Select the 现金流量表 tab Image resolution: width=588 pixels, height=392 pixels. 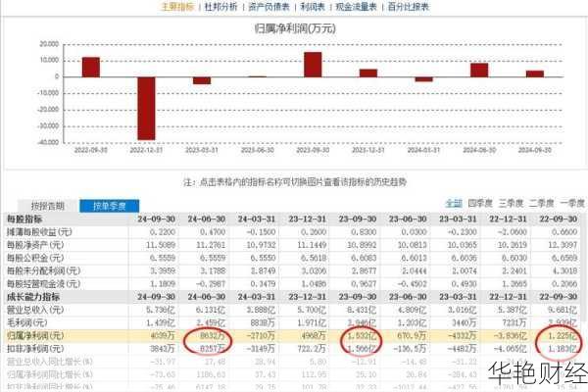point(357,7)
